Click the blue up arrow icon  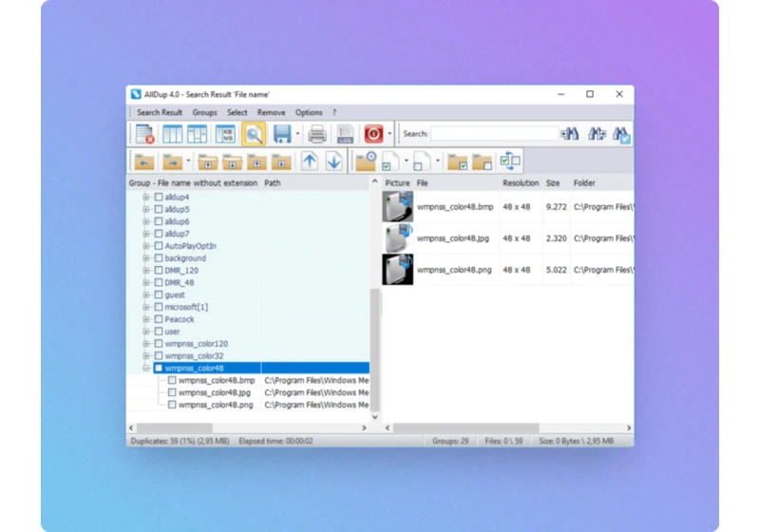310,161
